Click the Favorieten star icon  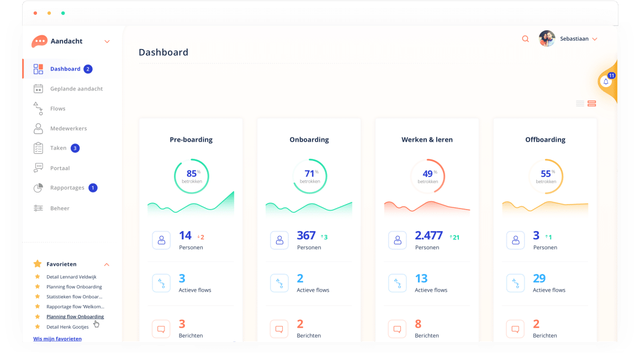pos(38,264)
